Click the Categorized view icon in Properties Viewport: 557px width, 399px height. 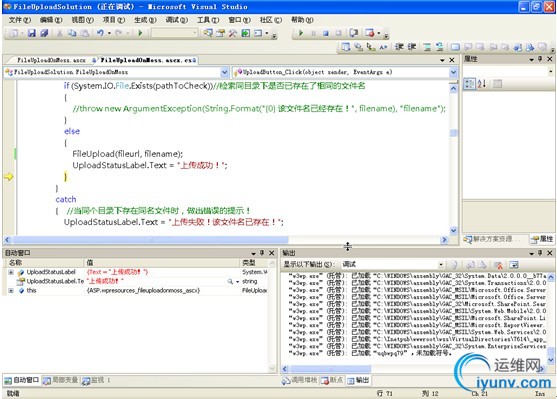(x=470, y=84)
